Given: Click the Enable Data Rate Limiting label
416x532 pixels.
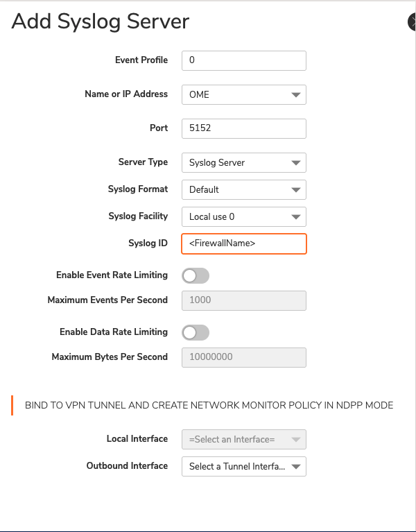Looking at the screenshot, I should tap(113, 332).
